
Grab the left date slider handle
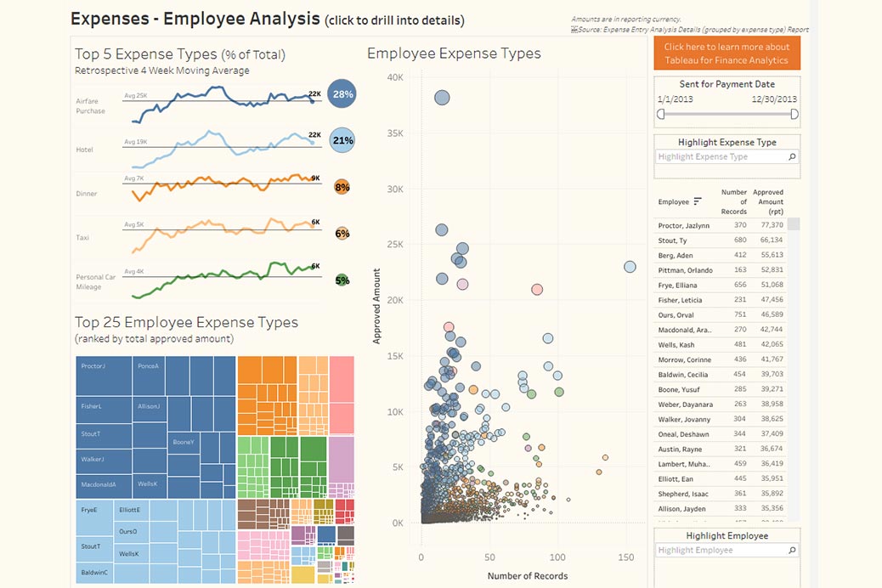click(x=661, y=114)
